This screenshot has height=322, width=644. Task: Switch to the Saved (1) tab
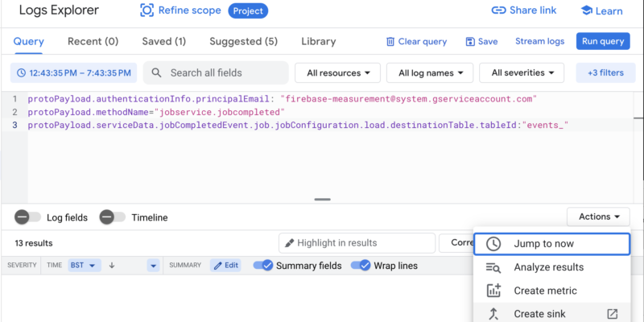pyautogui.click(x=164, y=42)
